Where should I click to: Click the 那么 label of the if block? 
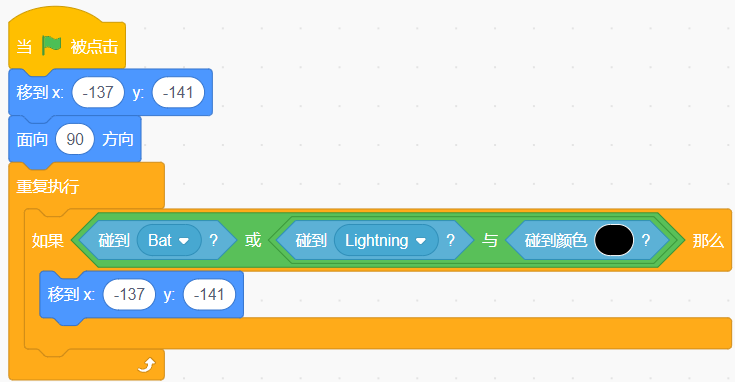coord(708,240)
